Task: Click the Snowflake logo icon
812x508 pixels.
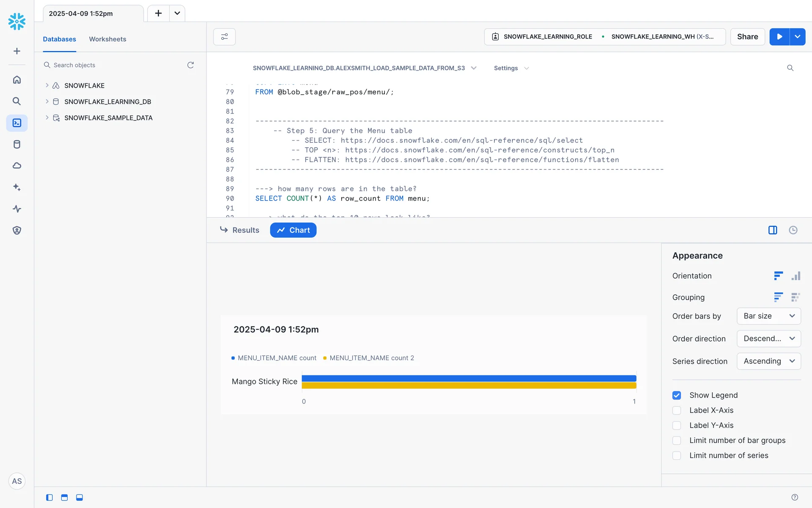Action: (17, 21)
